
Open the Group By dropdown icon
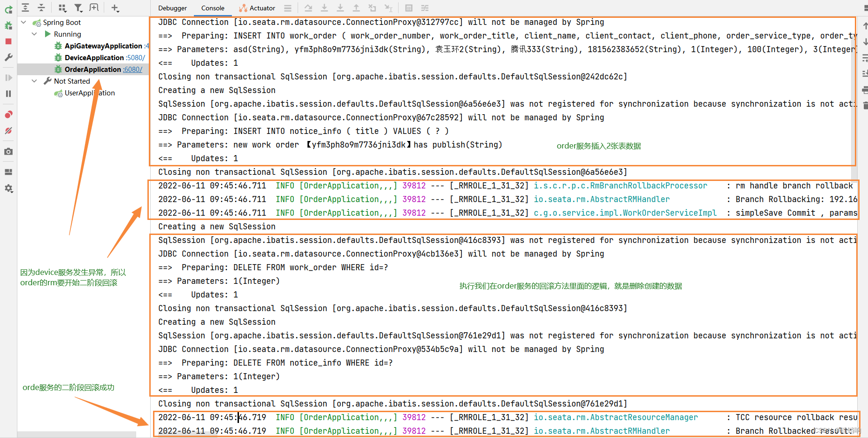62,8
